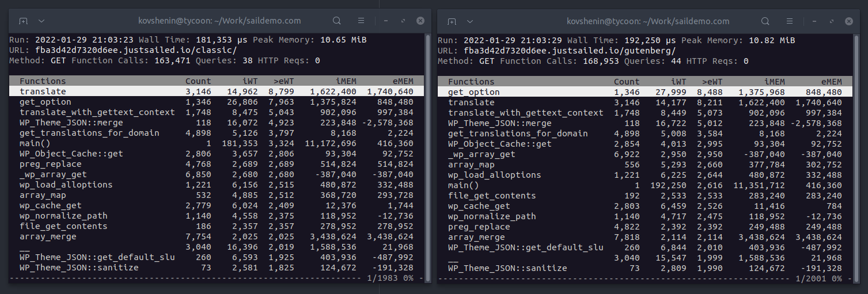Expand new-tab dropdown arrow in right terminal
Screen dimensions: 868x294
(x=470, y=21)
